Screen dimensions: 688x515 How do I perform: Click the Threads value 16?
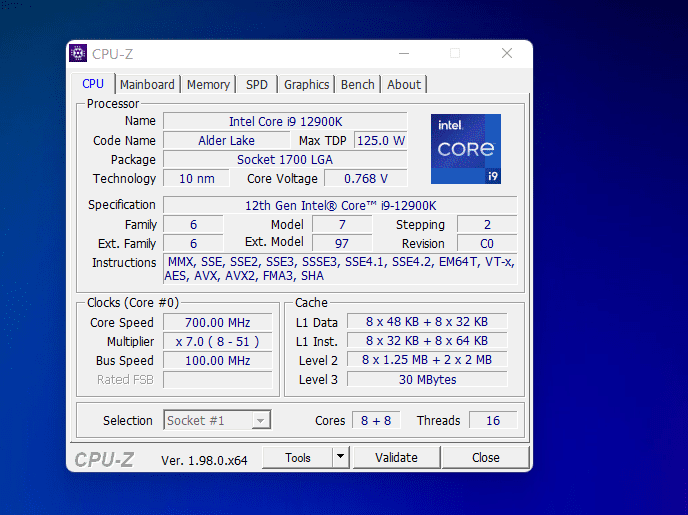coord(493,420)
